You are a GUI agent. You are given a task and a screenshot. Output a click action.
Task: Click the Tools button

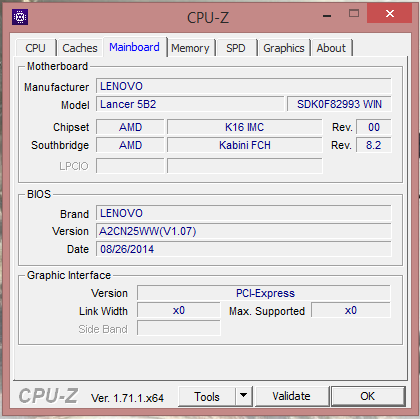(207, 397)
